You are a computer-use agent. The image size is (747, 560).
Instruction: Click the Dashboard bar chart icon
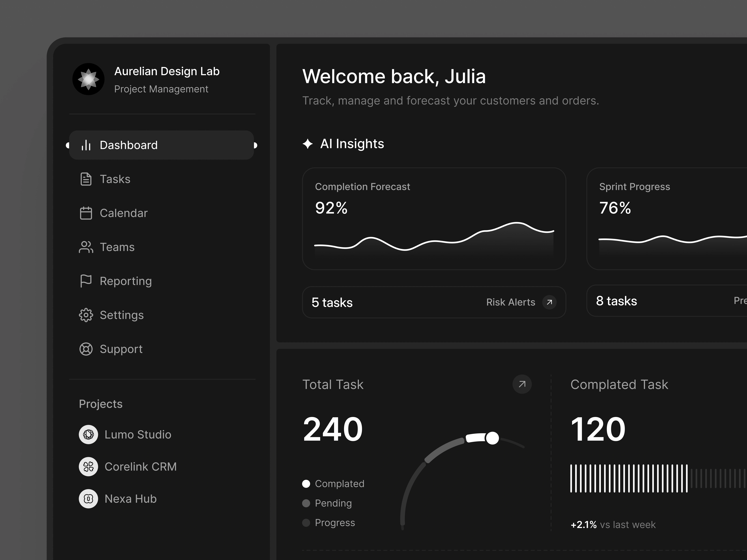[x=86, y=145]
